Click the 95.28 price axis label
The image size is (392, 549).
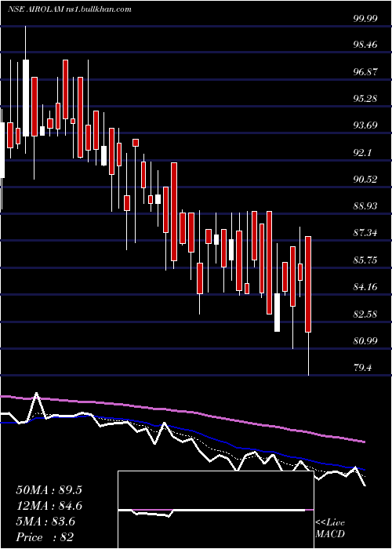click(365, 99)
